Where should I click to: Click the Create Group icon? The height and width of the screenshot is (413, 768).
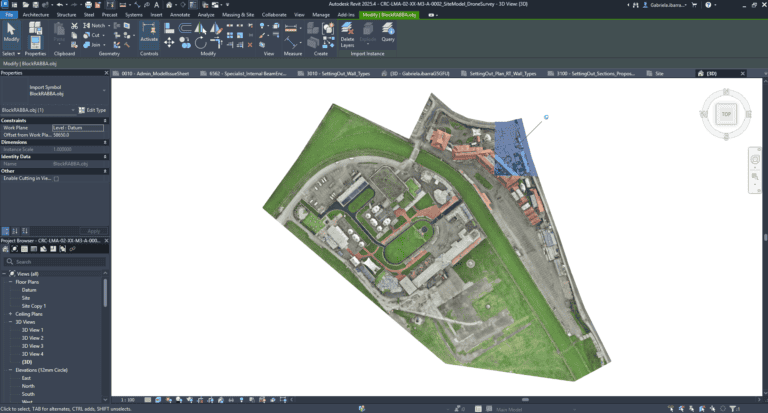pyautogui.click(x=328, y=28)
